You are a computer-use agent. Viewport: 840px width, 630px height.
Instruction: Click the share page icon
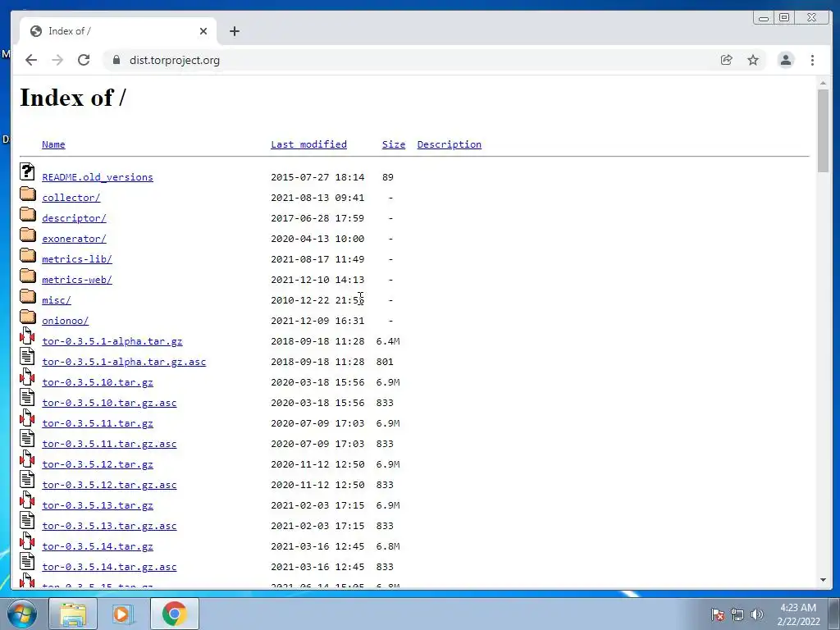pyautogui.click(x=727, y=60)
